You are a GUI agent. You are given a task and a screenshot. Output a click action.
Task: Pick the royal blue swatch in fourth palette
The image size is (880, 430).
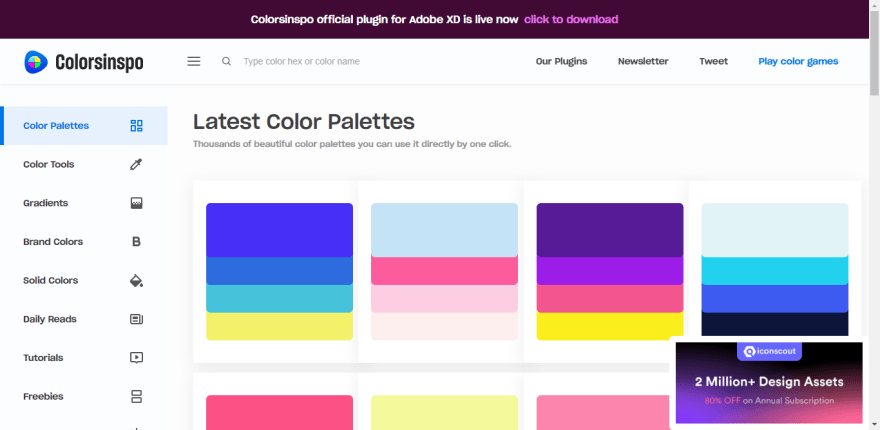[x=775, y=299]
